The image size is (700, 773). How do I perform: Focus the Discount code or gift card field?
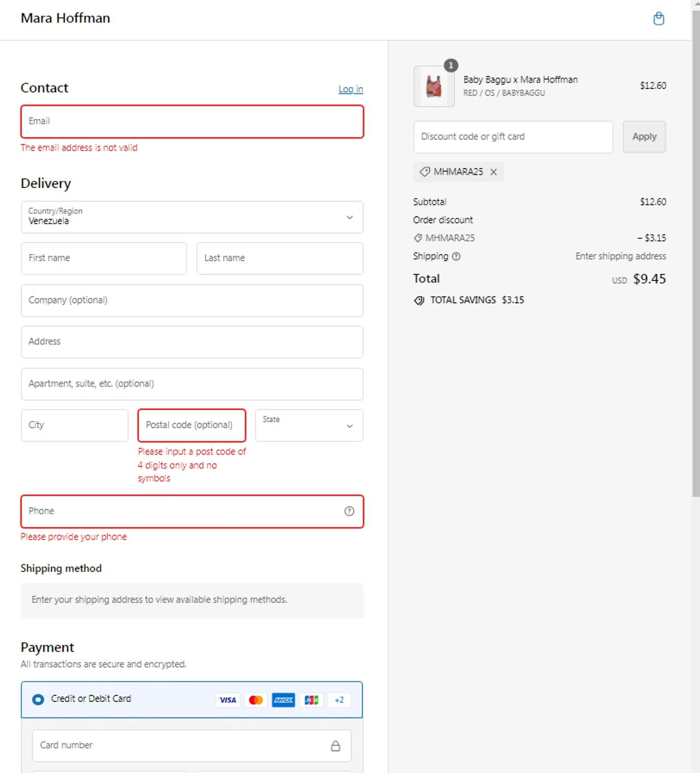(x=513, y=137)
